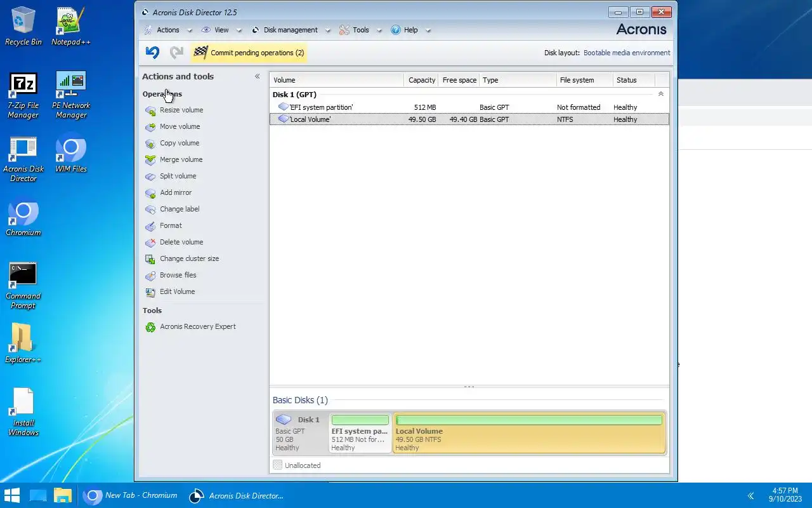Screen dimensions: 812x508
Task: Select EFI system partition block in disk map
Action: (x=360, y=433)
